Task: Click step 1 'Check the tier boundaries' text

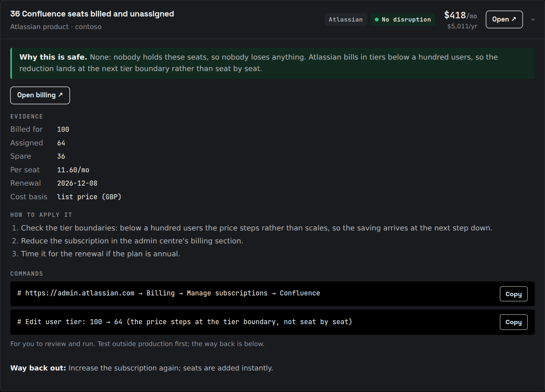Action: point(257,228)
